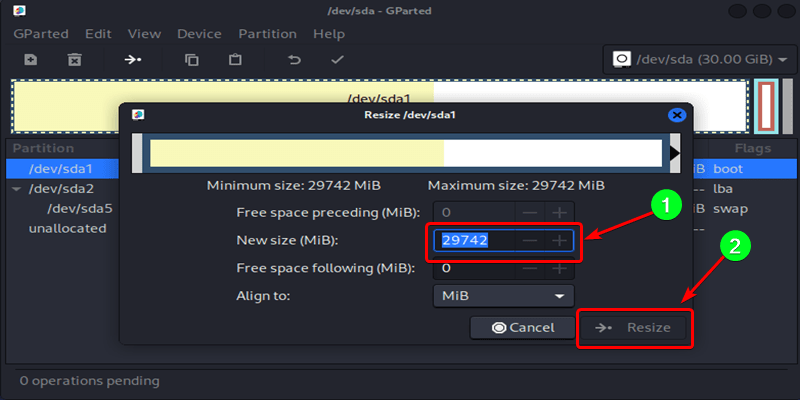Click the partition bar in the dialog
Image resolution: width=800 pixels, height=400 pixels.
(x=406, y=153)
